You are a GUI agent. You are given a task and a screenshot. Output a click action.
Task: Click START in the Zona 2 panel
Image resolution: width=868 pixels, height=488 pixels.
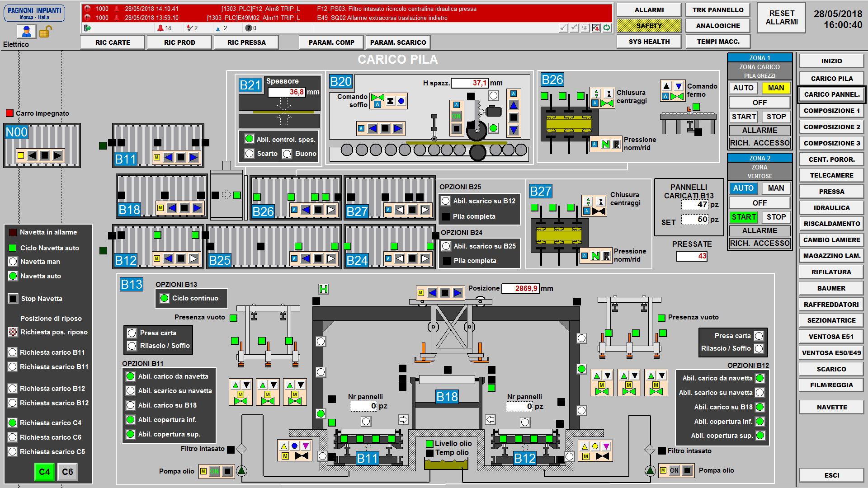(x=744, y=217)
